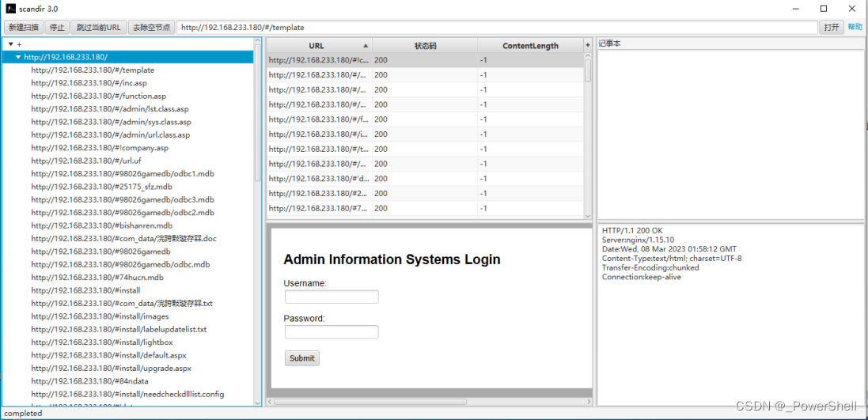Image resolution: width=868 pixels, height=420 pixels.
Task: Click the Password input field
Action: pos(332,332)
